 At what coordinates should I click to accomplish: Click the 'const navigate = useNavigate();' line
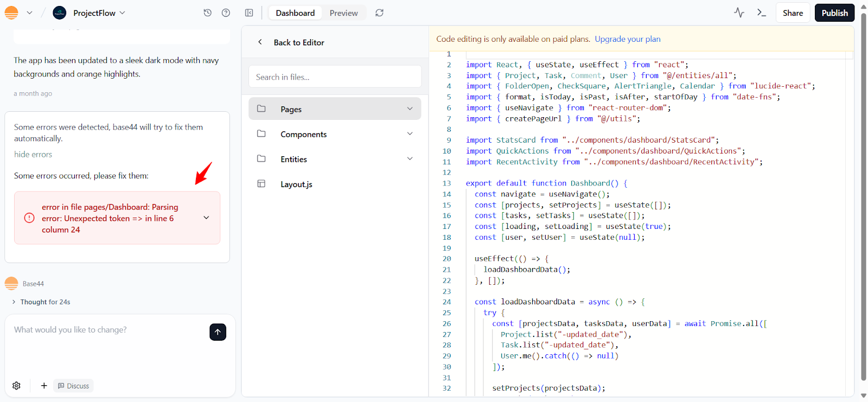click(542, 194)
